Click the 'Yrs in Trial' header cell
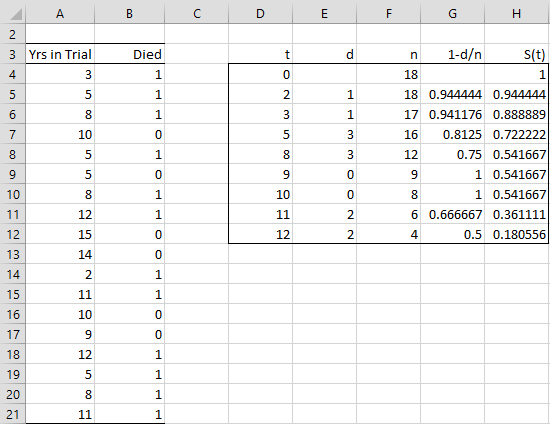 (60, 54)
